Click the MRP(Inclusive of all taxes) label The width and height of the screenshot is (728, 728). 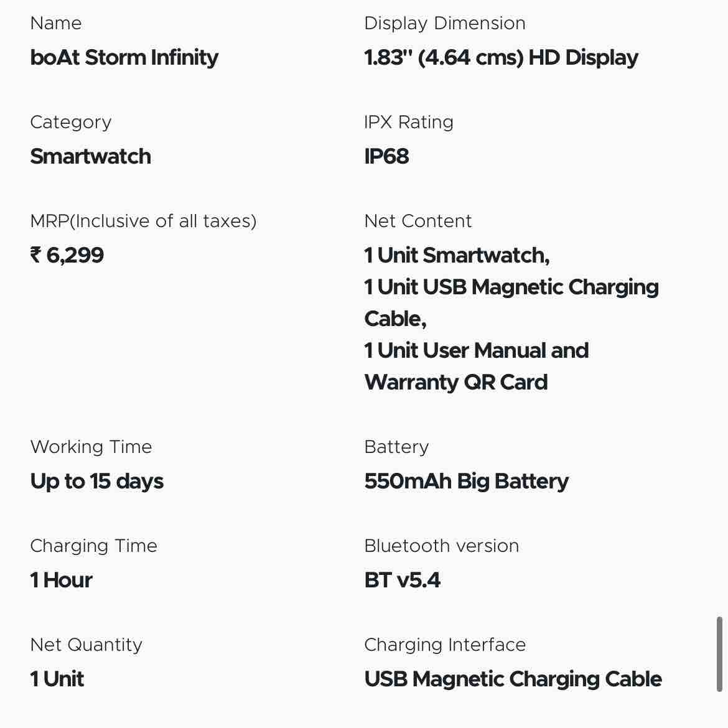143,222
